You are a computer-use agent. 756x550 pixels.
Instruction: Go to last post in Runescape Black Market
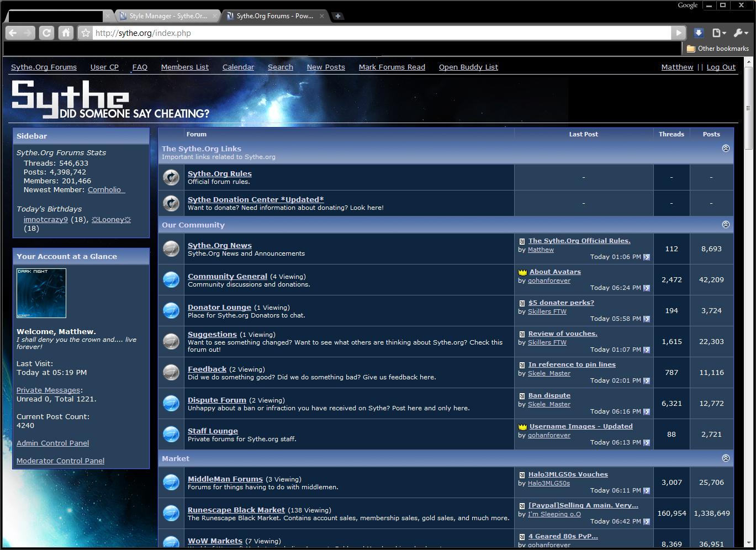(x=647, y=522)
